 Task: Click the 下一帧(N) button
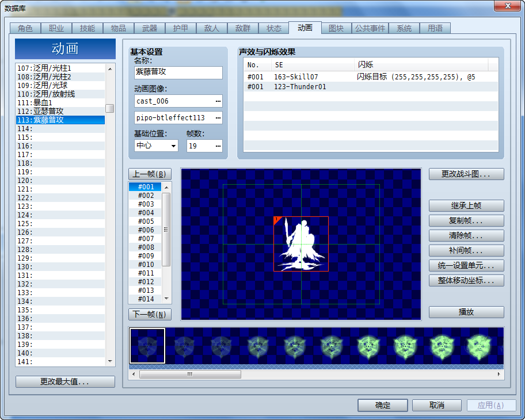point(150,314)
